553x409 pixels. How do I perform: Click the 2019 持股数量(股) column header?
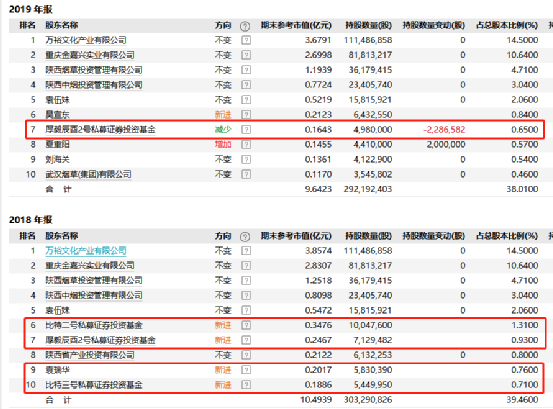coord(369,25)
